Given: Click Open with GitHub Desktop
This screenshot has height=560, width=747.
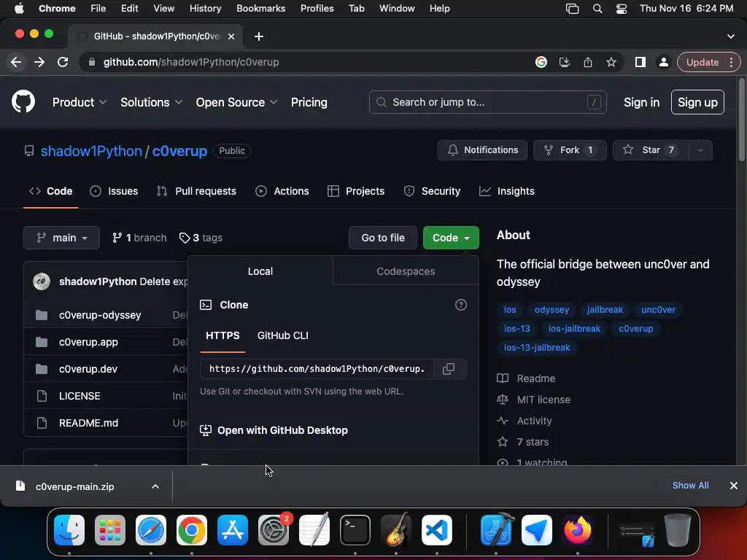Looking at the screenshot, I should [x=282, y=430].
